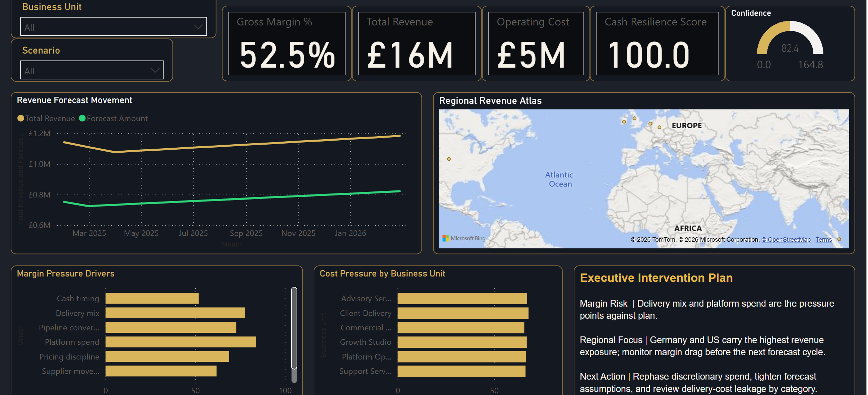Click the Sep 2025 axis label

click(x=246, y=233)
